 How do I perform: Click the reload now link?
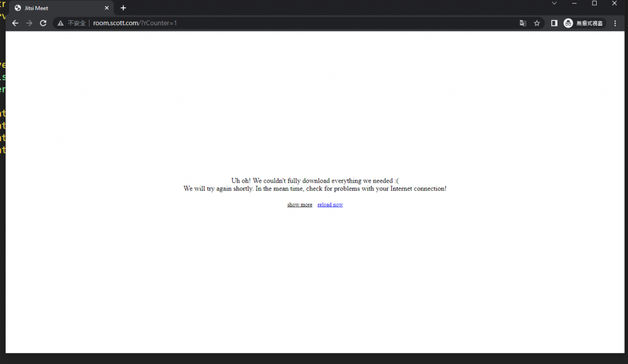click(x=330, y=205)
